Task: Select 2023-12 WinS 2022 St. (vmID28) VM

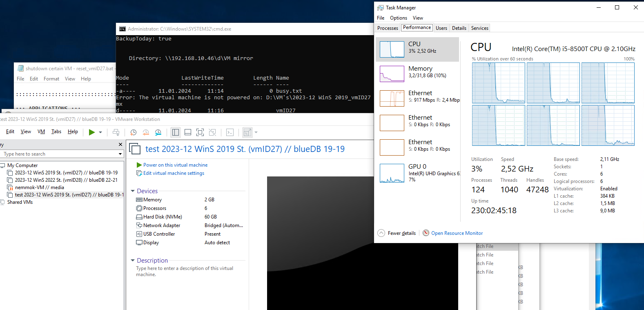Action: (66, 180)
